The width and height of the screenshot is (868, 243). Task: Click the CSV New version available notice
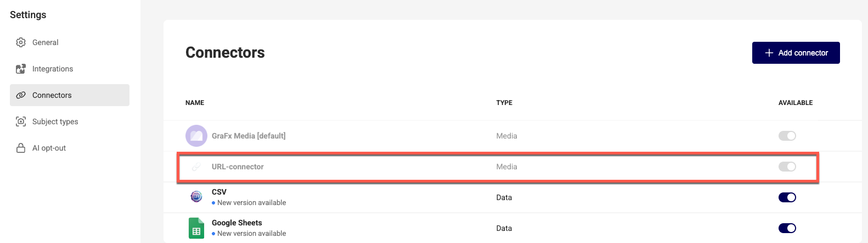(249, 203)
